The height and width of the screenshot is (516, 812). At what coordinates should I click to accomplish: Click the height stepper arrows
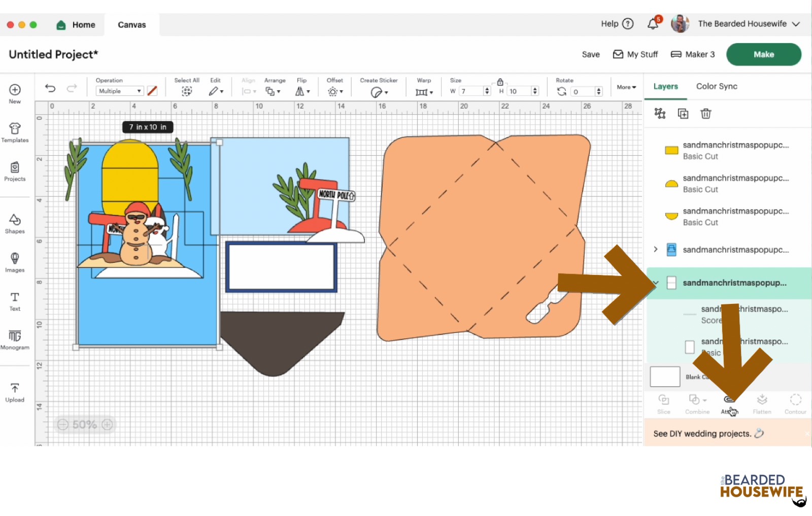(x=535, y=91)
